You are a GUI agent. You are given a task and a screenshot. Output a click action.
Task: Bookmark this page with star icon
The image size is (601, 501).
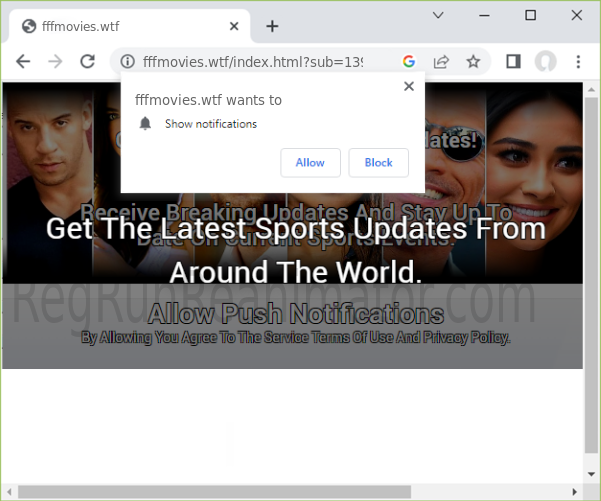pos(473,62)
